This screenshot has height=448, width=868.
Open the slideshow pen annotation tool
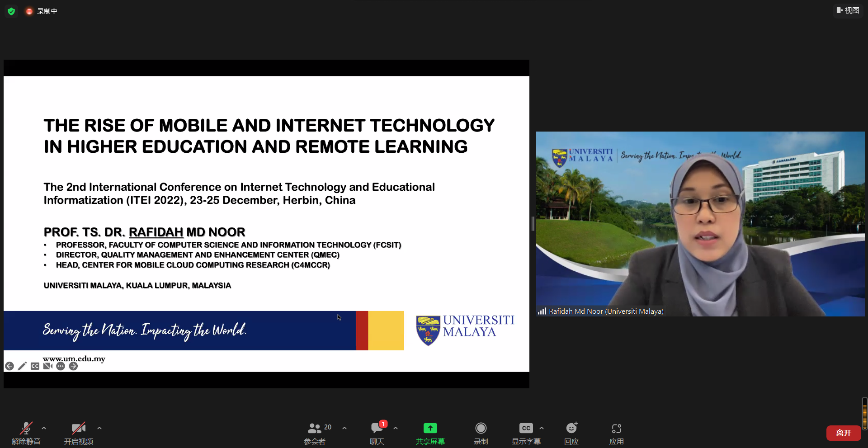(x=22, y=366)
